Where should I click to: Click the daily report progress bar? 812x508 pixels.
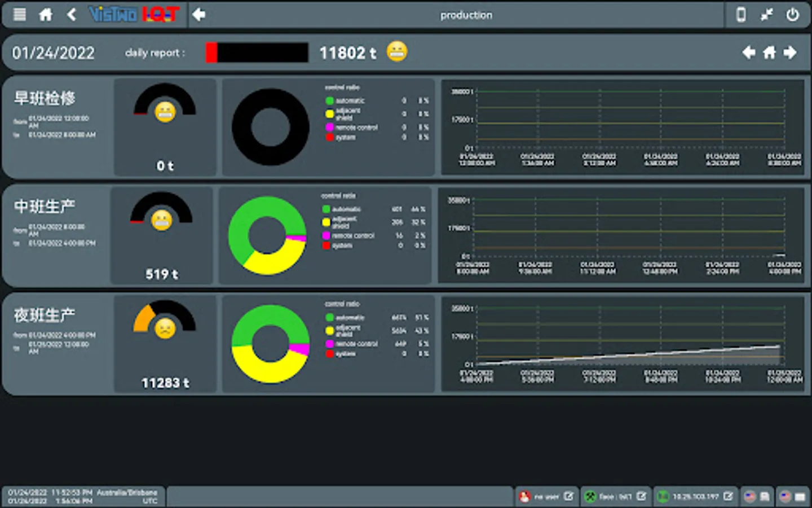[x=257, y=52]
